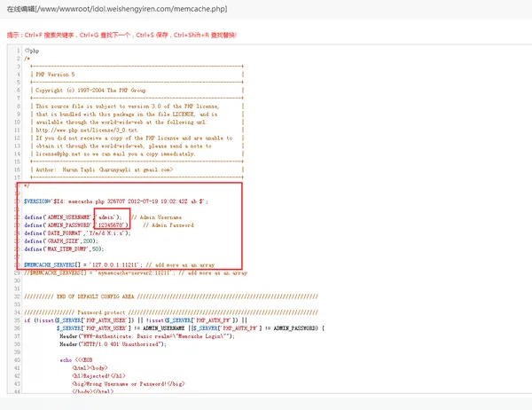Click the 'obtain it through the world-wide-web' line
The image size is (532, 410).
click(x=123, y=146)
